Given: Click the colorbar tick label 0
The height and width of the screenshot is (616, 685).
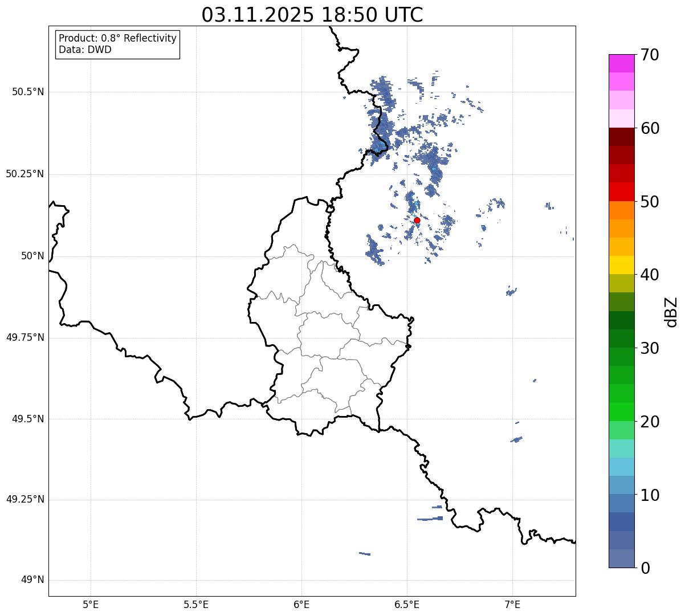Looking at the screenshot, I should (645, 568).
